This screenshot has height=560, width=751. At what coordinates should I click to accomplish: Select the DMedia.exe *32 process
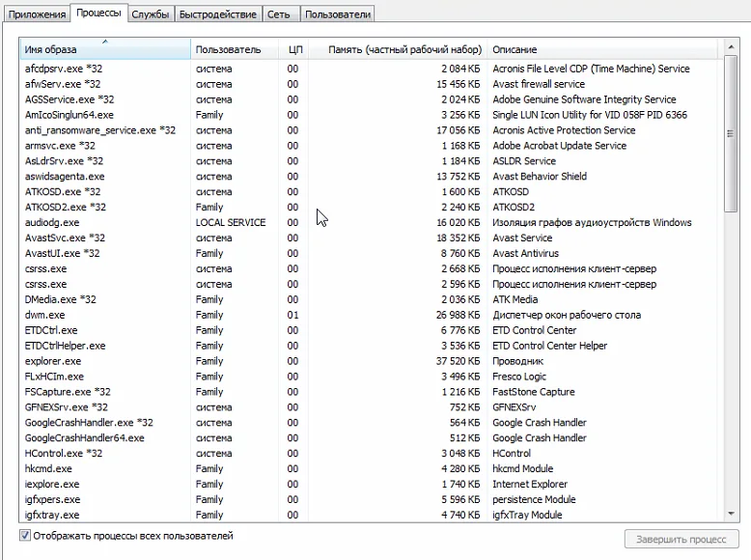pyautogui.click(x=372, y=299)
